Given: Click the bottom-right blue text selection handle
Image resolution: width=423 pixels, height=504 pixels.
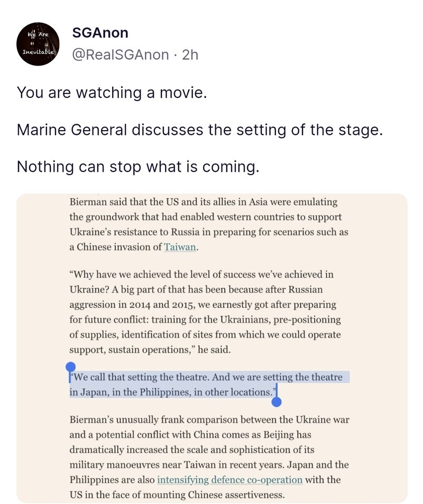Looking at the screenshot, I should point(275,401).
